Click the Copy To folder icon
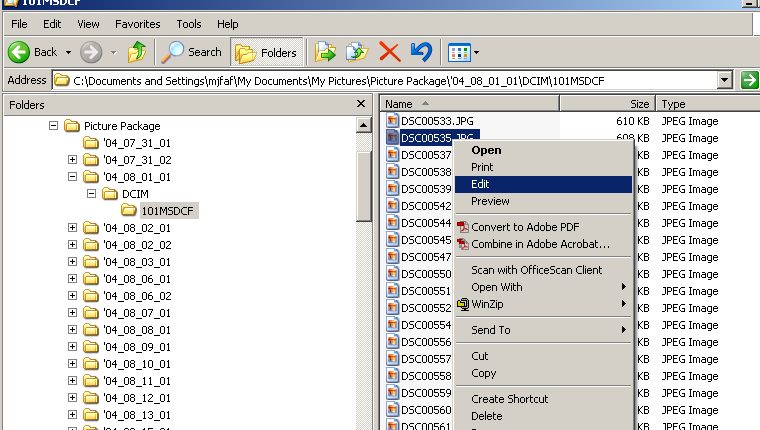The image size is (760, 430). pos(357,52)
